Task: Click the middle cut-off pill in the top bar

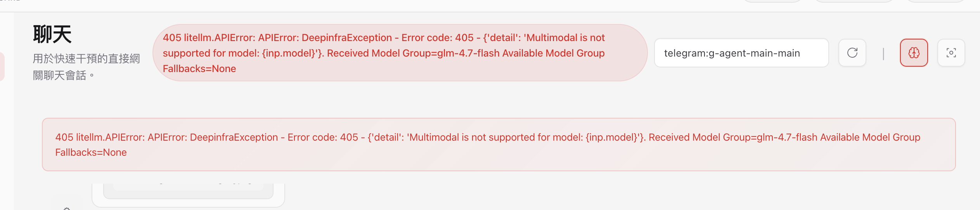Action: coord(854,1)
